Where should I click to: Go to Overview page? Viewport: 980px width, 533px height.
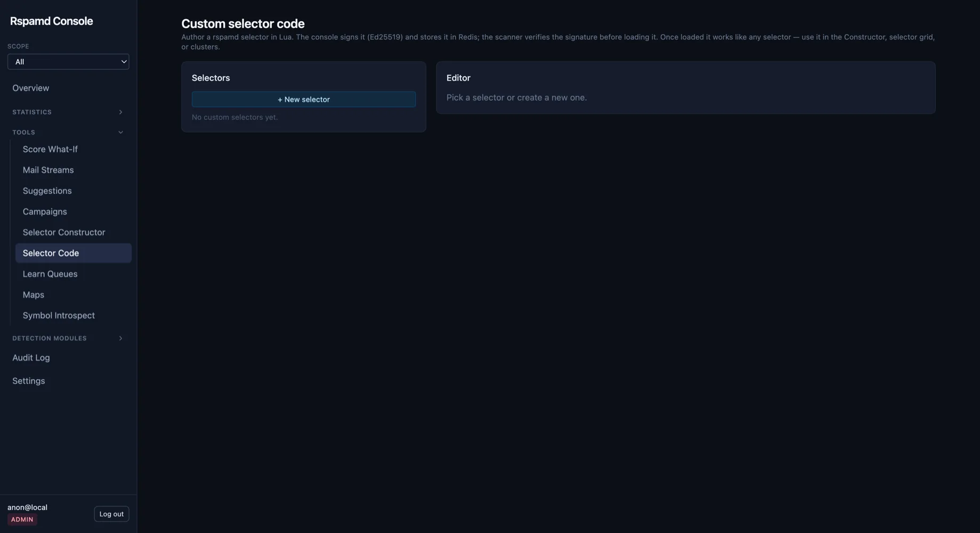click(31, 88)
